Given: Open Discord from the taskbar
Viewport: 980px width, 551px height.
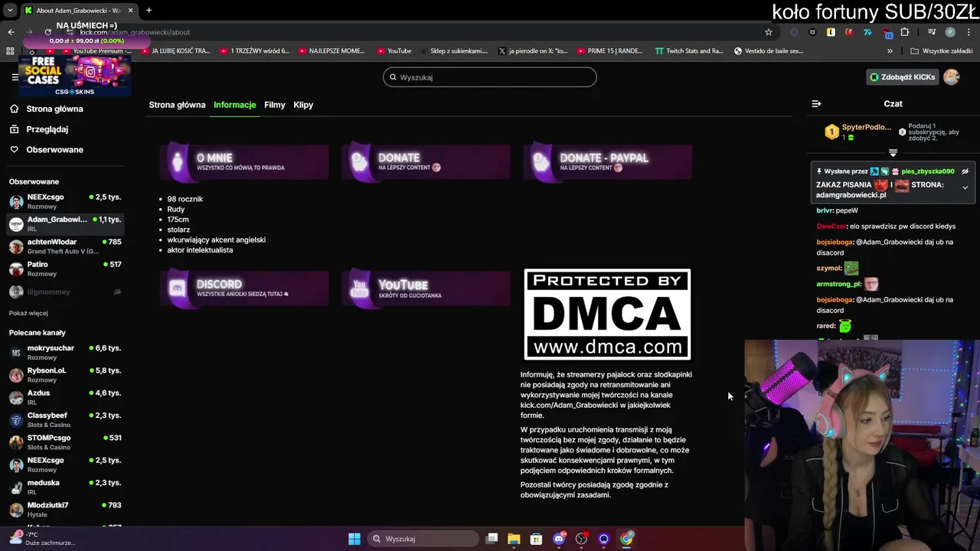Looking at the screenshot, I should [x=559, y=539].
